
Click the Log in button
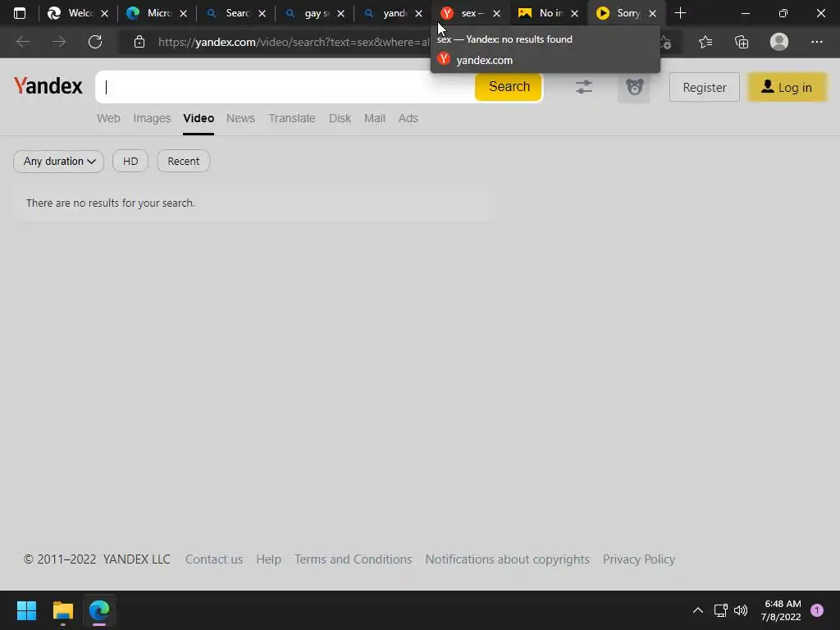click(787, 87)
